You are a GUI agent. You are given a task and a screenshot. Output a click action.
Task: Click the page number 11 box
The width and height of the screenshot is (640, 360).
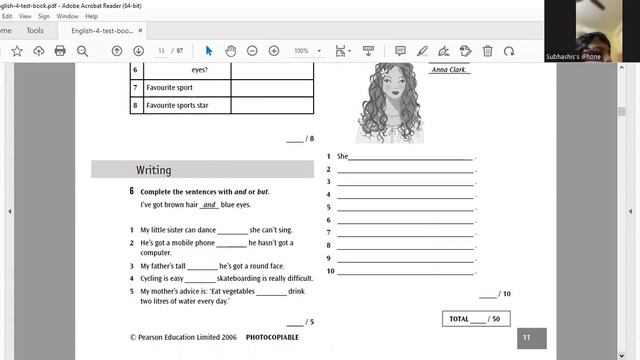(532, 338)
